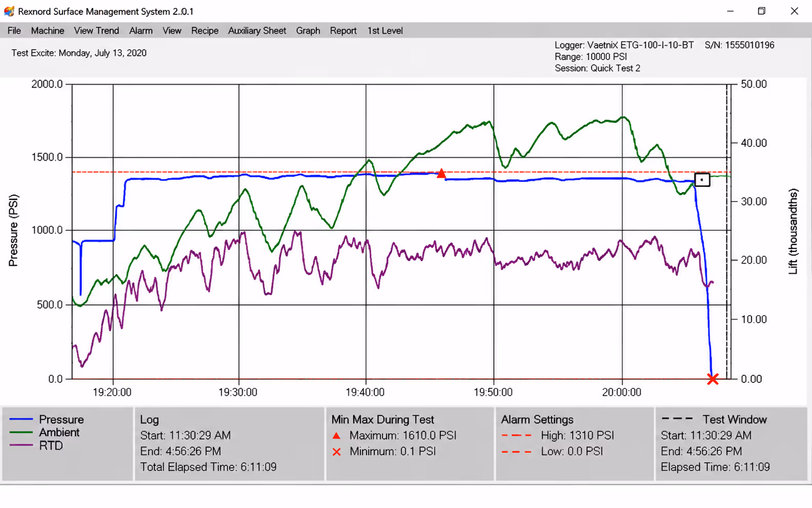Open the Auxiliary Sheet menu
812x508 pixels.
[257, 31]
